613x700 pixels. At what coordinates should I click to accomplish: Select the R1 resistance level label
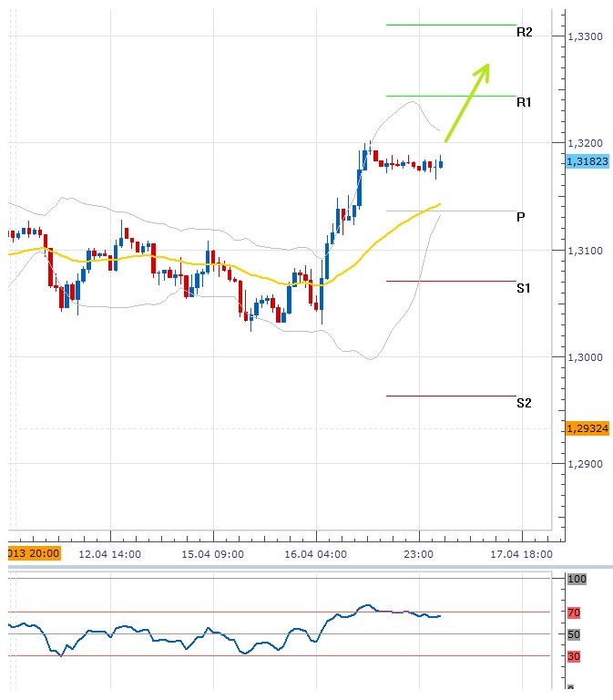[524, 102]
